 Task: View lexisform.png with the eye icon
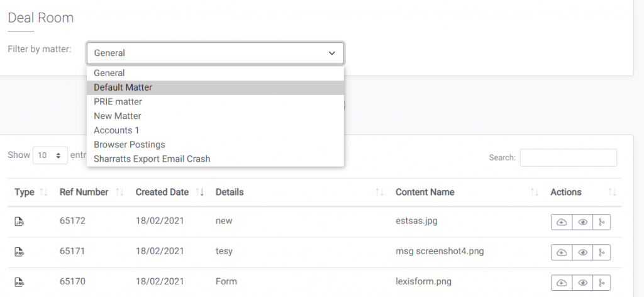pyautogui.click(x=582, y=283)
